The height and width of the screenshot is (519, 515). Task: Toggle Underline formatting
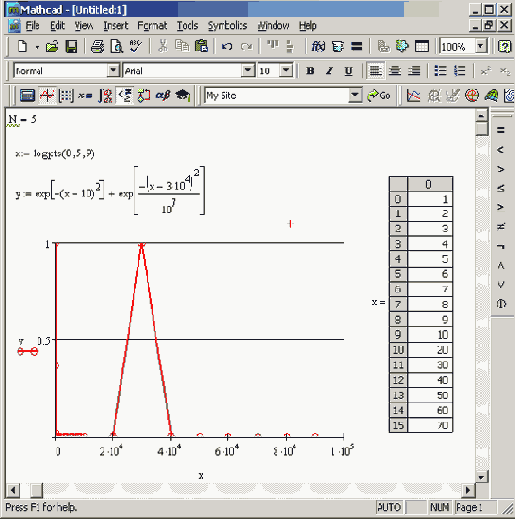[x=348, y=71]
